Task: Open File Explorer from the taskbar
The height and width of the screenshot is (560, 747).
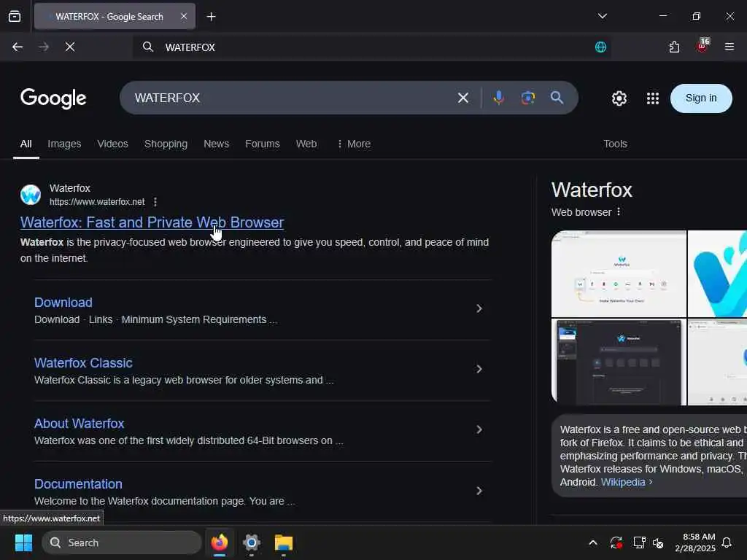Action: (x=284, y=542)
